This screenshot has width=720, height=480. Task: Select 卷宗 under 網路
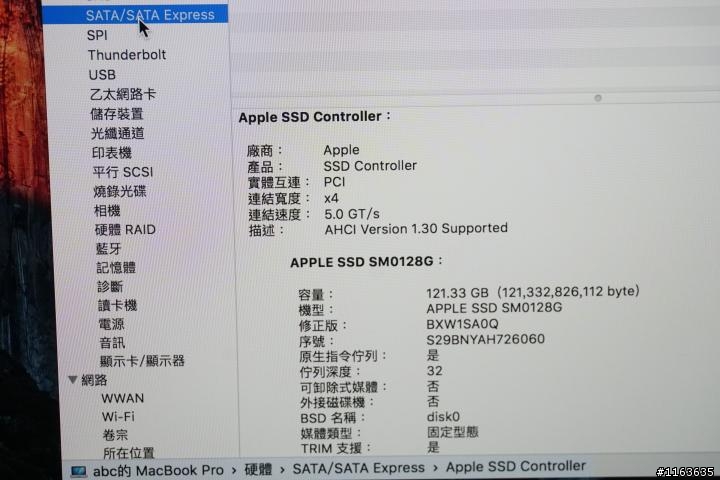click(115, 435)
